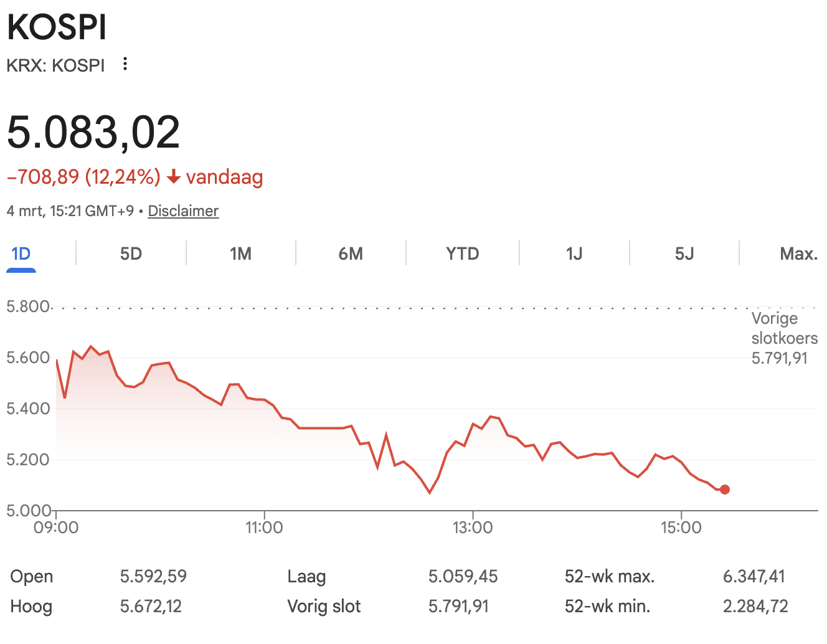Show the 1M chart period

[x=240, y=254]
